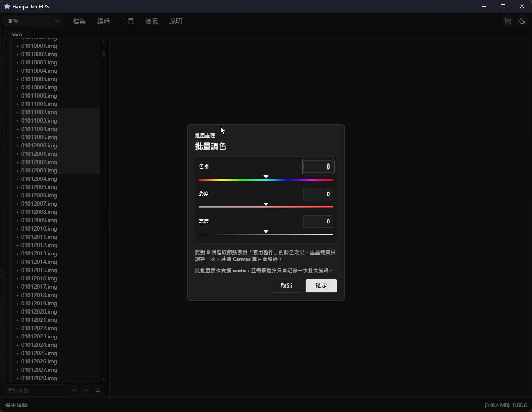532x412 pixels.
Task: Focus the 亮度 value input field
Action: (x=318, y=221)
